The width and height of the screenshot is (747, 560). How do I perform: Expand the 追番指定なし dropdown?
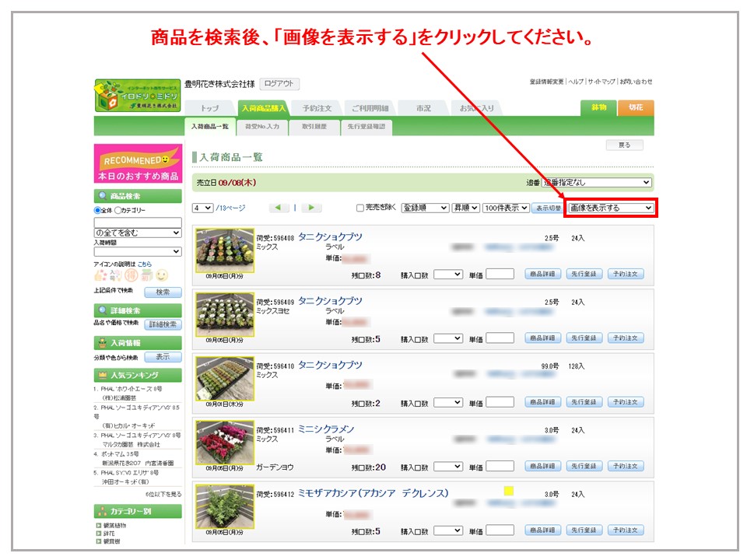coord(596,182)
